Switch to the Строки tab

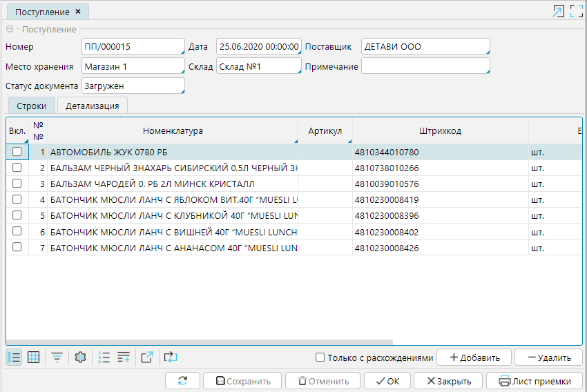[32, 106]
